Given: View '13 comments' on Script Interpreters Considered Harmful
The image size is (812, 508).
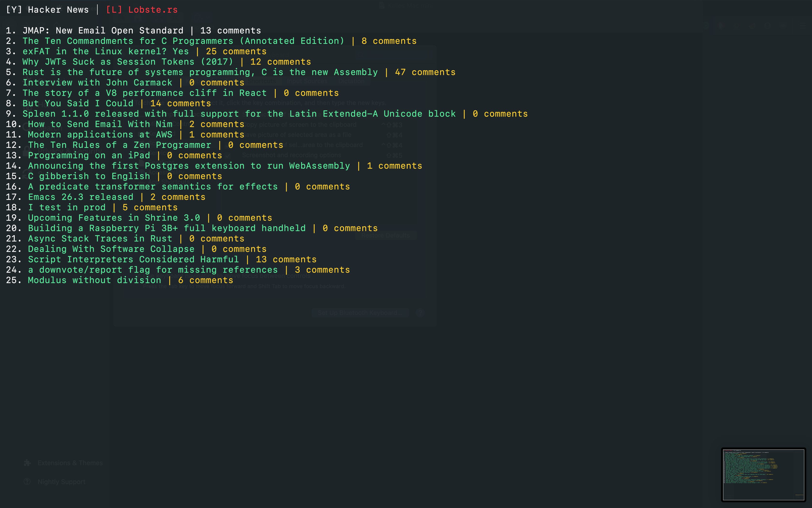Looking at the screenshot, I should click(x=286, y=260).
